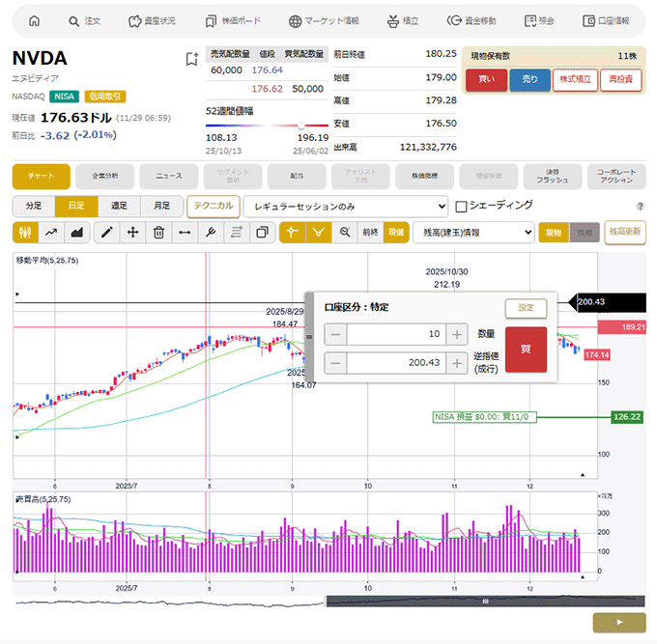Image resolution: width=657 pixels, height=644 pixels.
Task: Toggle the 現値 current price button
Action: click(x=396, y=232)
